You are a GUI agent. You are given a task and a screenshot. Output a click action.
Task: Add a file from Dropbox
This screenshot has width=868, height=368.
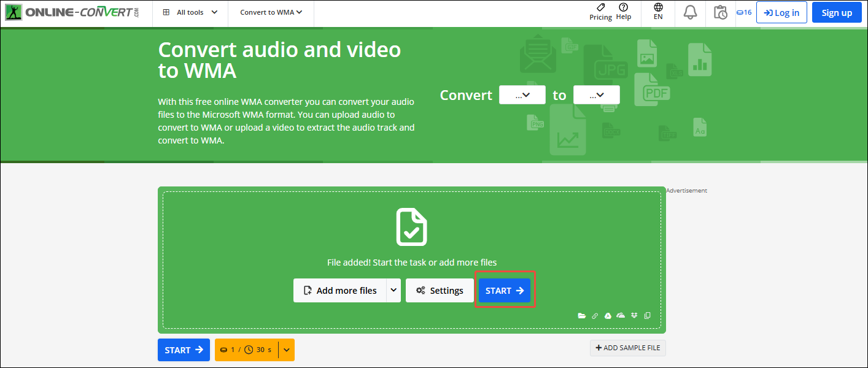pyautogui.click(x=635, y=315)
